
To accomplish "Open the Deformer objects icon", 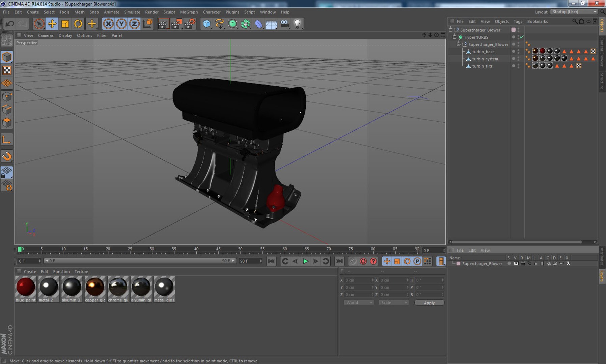I will 258,24.
